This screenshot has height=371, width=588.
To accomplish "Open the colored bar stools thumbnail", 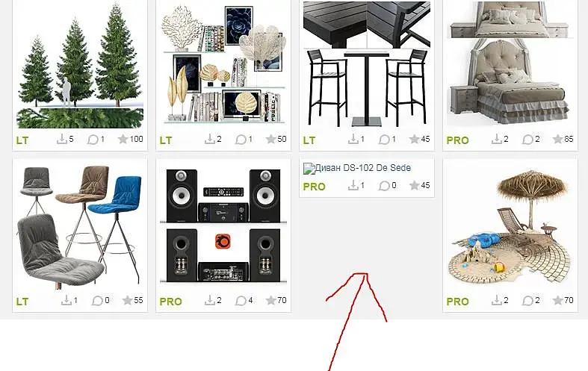I will tap(80, 225).
